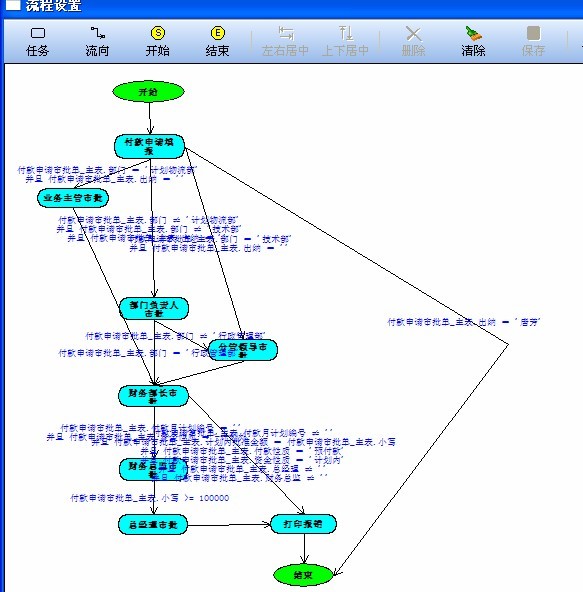Screen dimensions: 583x592
Task: Select the 任务 (task) tool icon
Action: tap(37, 33)
